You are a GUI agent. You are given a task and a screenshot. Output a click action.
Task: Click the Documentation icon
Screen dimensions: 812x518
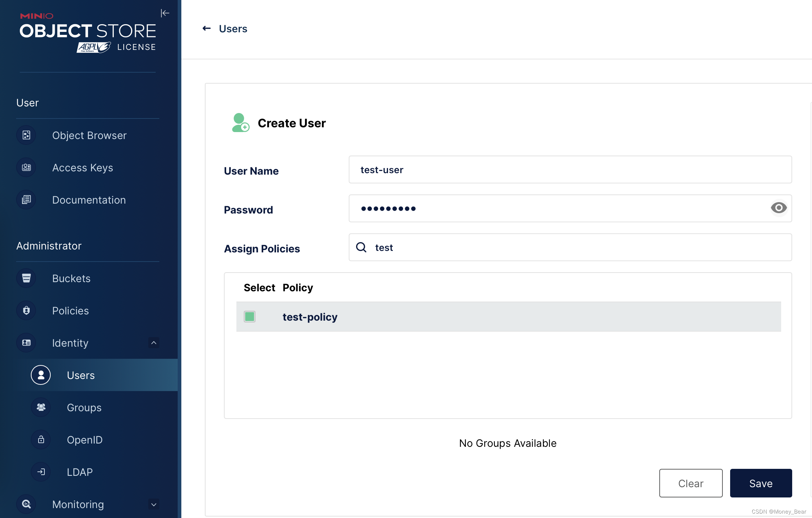pos(27,199)
